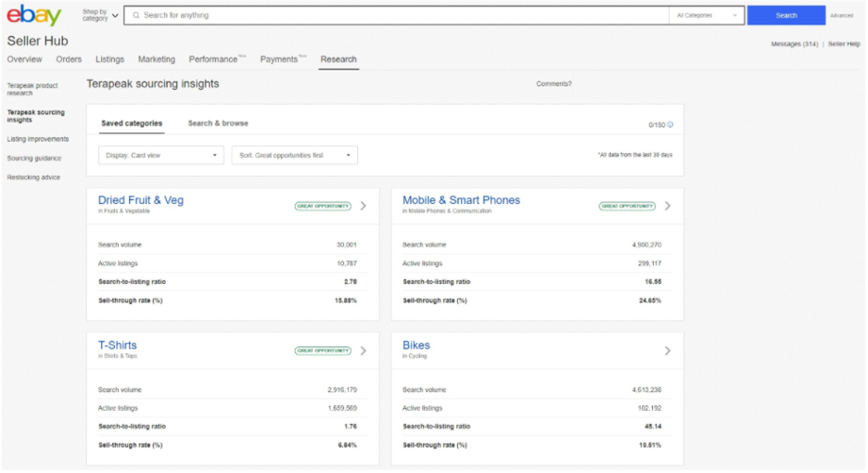Viewport: 868px width, 473px height.
Task: Select Research tab
Action: click(338, 59)
